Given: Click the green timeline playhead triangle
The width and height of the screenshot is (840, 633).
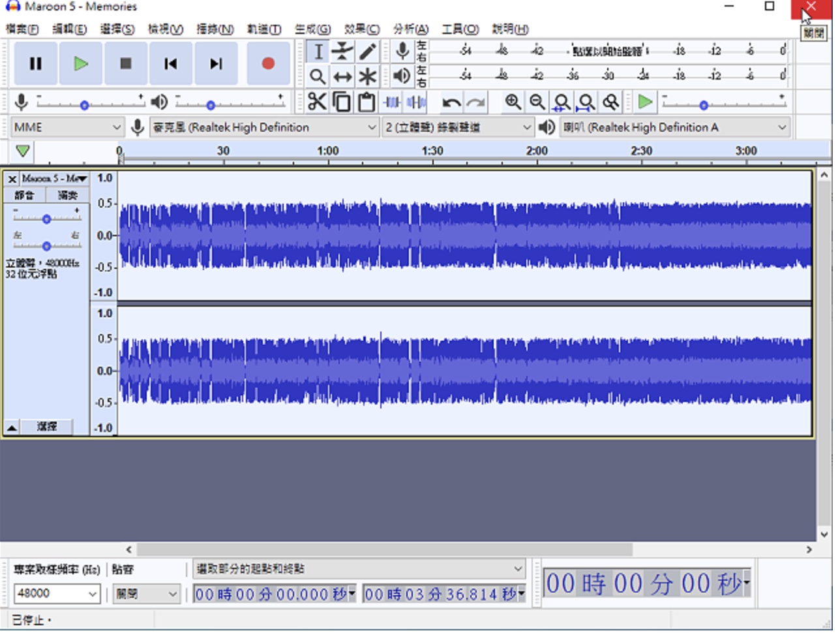Looking at the screenshot, I should (23, 151).
